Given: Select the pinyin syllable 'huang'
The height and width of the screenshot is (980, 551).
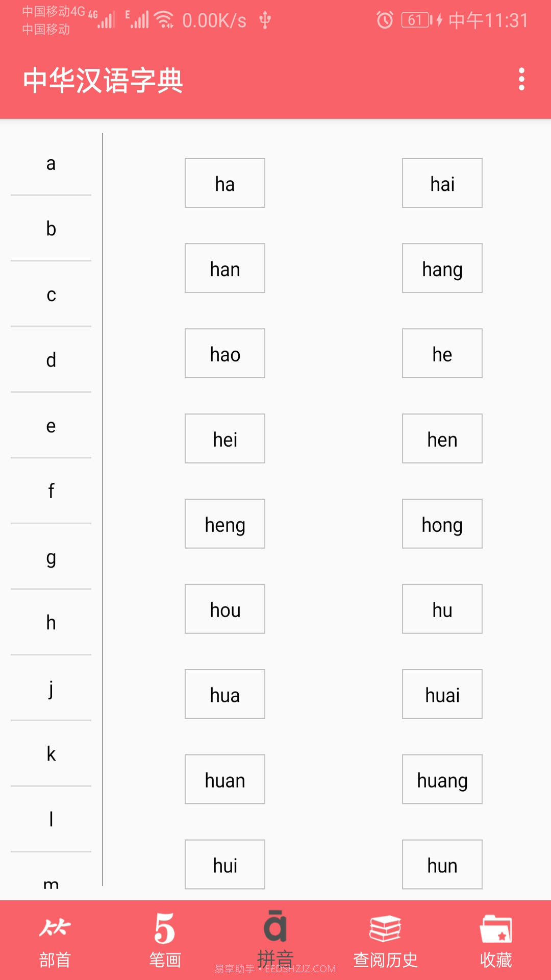Looking at the screenshot, I should coord(442,779).
